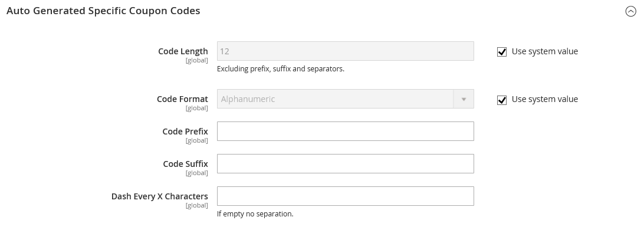644x230 pixels.
Task: Uncheck Use system value for Code Length
Action: (x=501, y=52)
